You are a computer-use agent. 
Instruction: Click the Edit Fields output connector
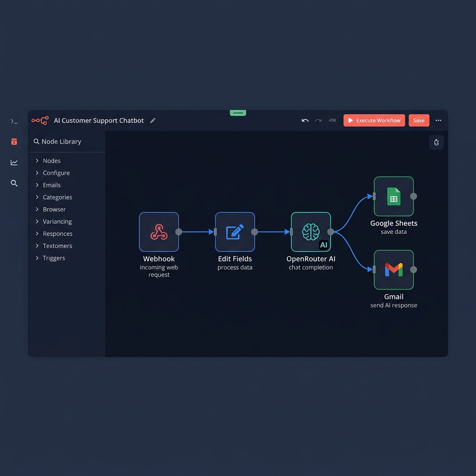(255, 232)
